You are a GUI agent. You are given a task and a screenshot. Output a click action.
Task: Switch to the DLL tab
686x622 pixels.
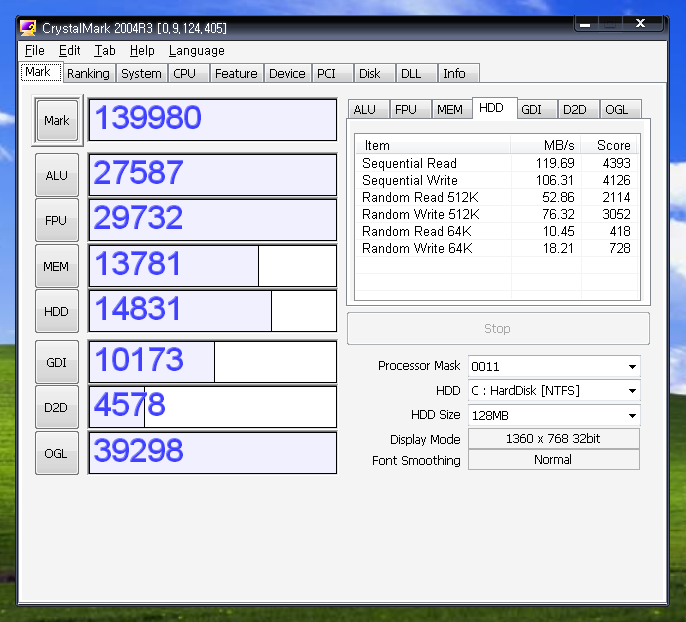click(416, 73)
